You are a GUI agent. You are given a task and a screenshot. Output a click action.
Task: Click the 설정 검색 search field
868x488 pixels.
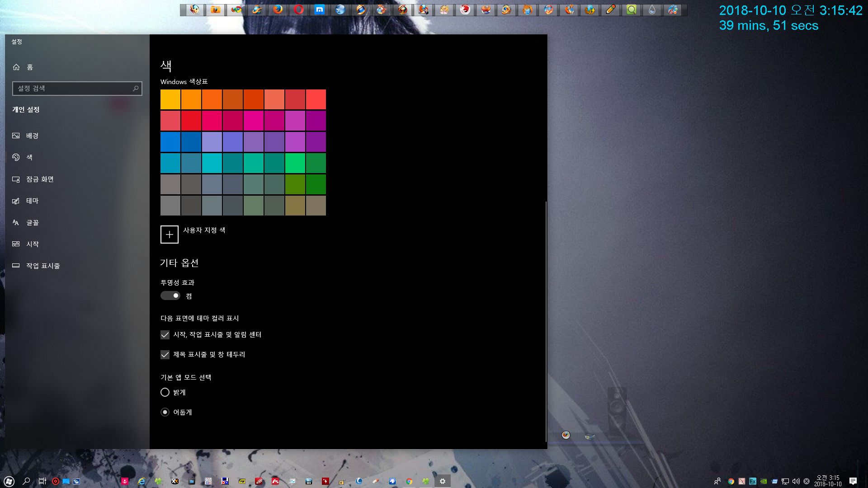(77, 89)
